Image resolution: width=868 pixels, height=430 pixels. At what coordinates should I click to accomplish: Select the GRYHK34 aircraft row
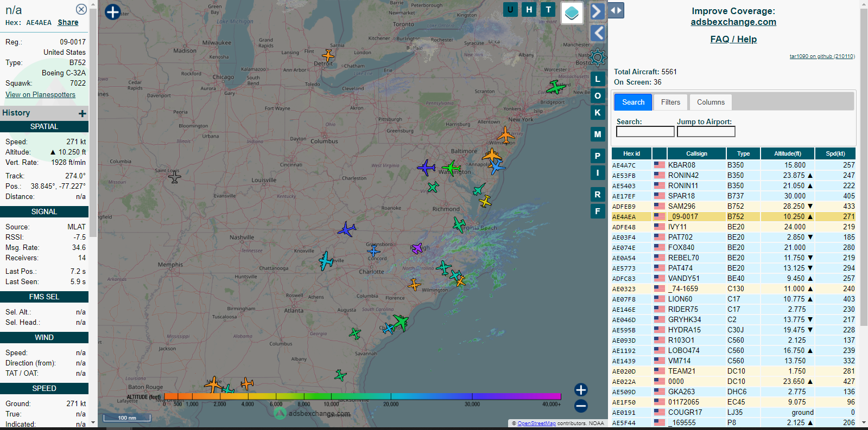point(733,319)
